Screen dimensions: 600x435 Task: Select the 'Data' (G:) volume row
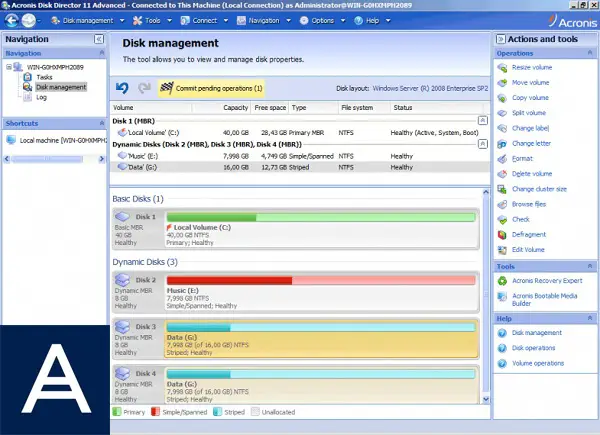point(300,167)
